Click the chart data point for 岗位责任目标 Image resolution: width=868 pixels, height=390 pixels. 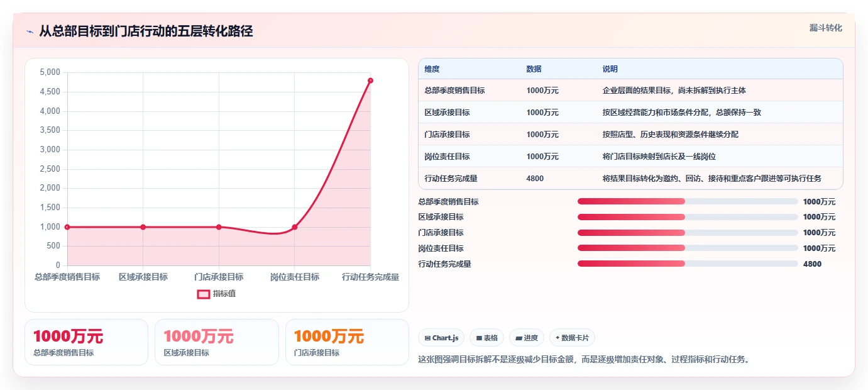(x=294, y=227)
